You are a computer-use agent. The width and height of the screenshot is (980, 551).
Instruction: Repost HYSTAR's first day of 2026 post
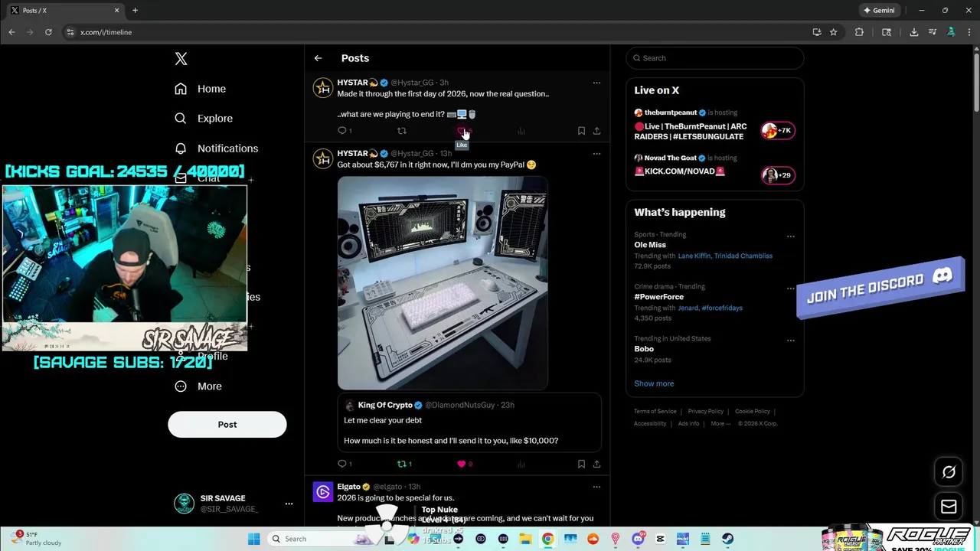401,131
